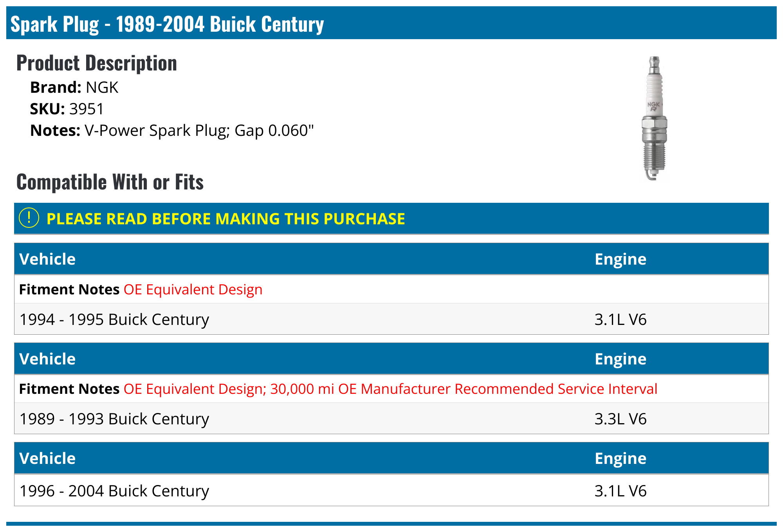Click the NGK spark plug product image
The height and width of the screenshot is (532, 783).
pos(654,118)
